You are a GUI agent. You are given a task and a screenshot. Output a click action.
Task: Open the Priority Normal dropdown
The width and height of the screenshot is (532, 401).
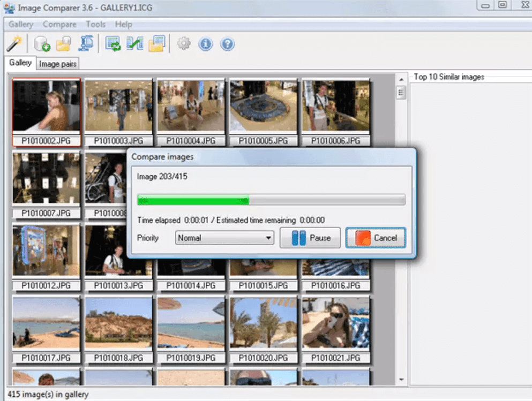[x=224, y=238]
